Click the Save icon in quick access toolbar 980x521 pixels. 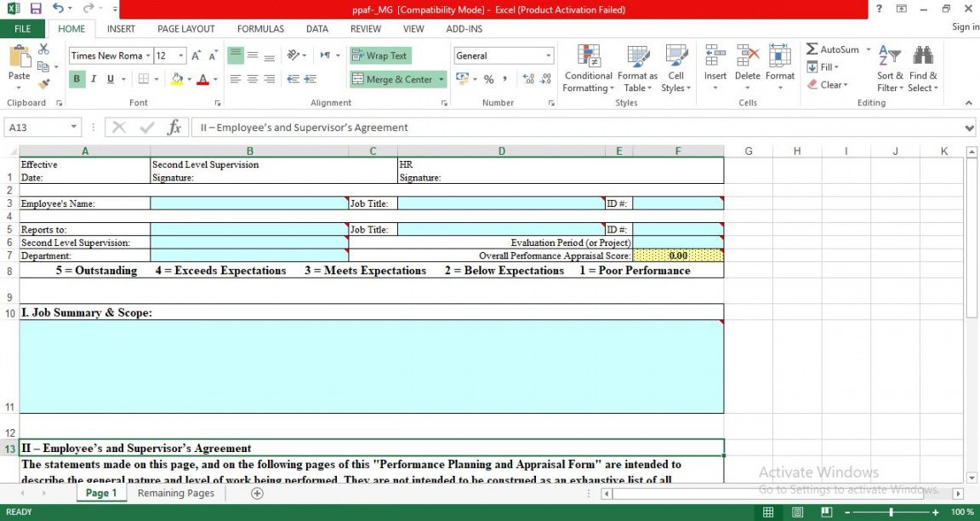tap(35, 9)
